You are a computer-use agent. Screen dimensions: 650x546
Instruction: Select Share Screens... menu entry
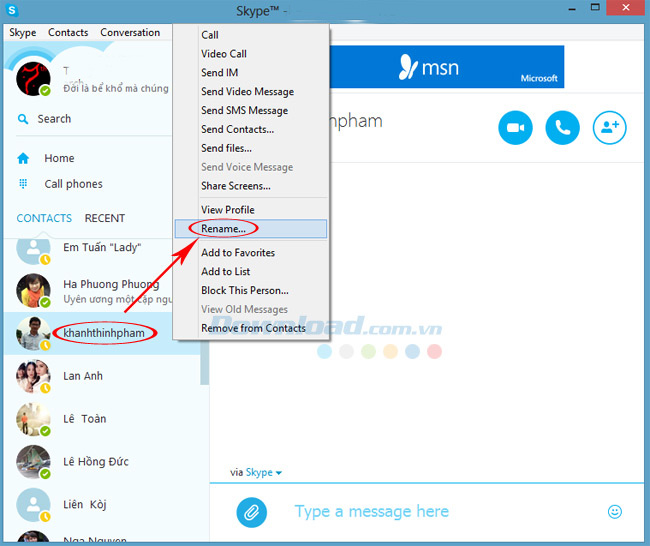[x=251, y=186]
